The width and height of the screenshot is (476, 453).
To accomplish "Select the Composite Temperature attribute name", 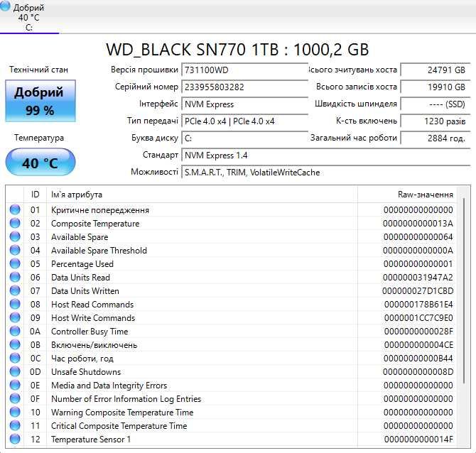I will tap(95, 224).
